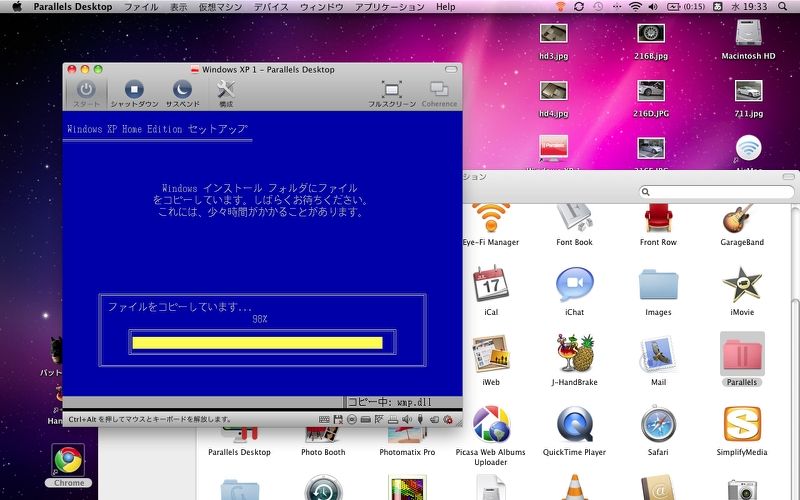Open the ウィンドウ (Window) menu
This screenshot has height=500, width=800.
(321, 7)
